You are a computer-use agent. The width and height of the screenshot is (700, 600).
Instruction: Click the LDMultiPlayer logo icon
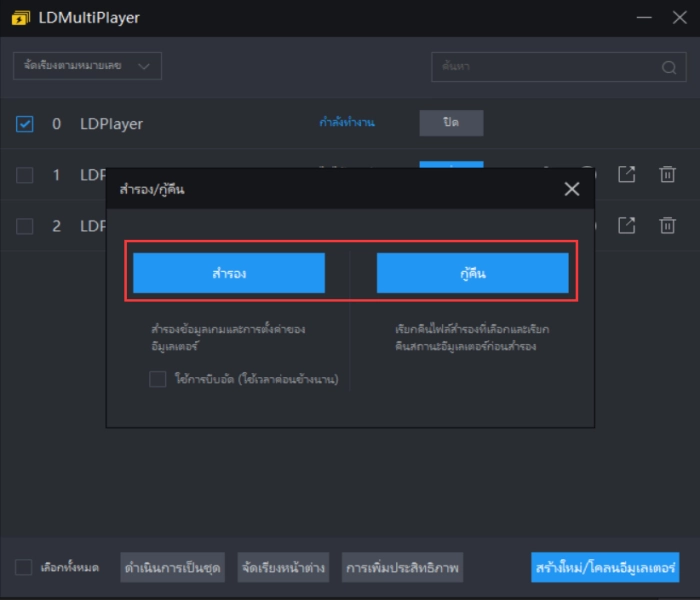pos(21,18)
